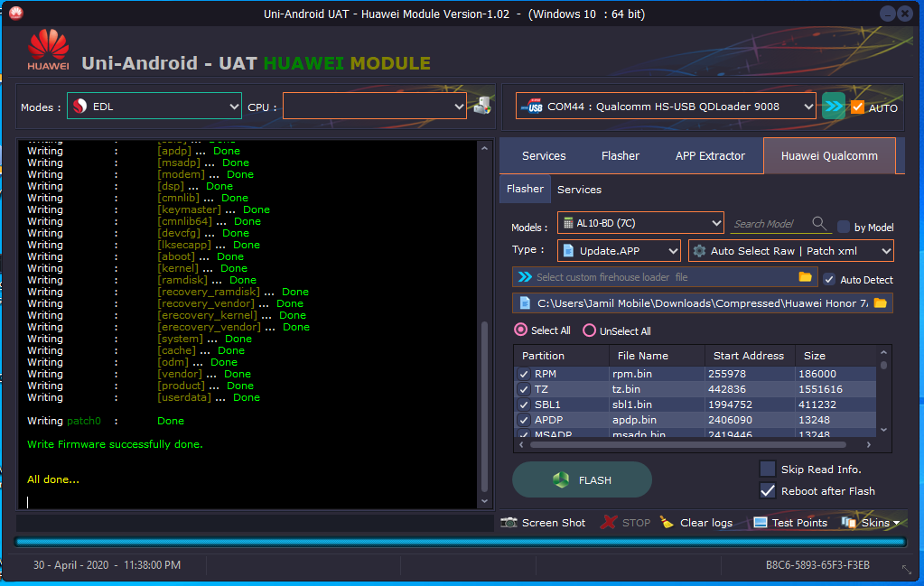The height and width of the screenshot is (586, 924).
Task: Click the Clear logs button label
Action: click(706, 523)
